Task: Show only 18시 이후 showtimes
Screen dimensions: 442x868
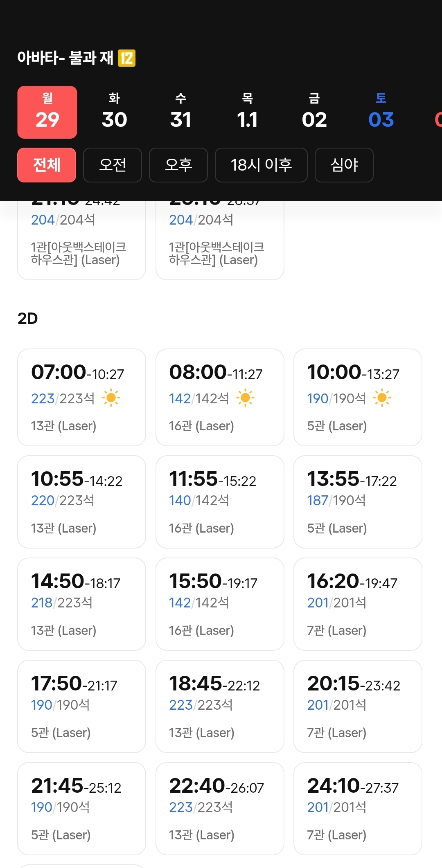Action: [261, 165]
